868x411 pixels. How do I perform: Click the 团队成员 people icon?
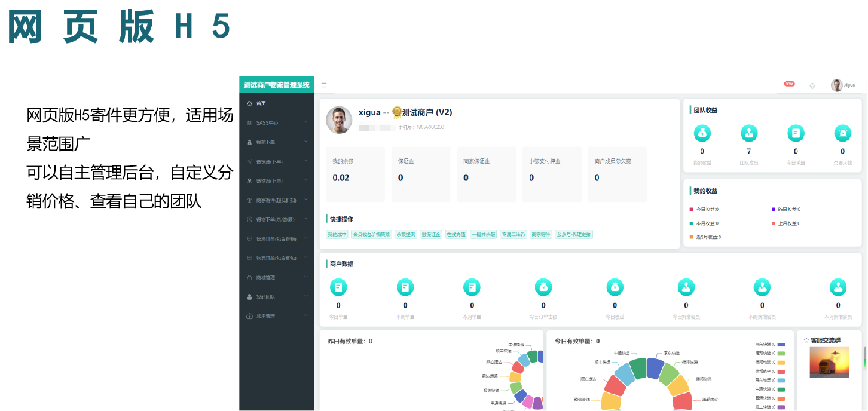pos(749,133)
